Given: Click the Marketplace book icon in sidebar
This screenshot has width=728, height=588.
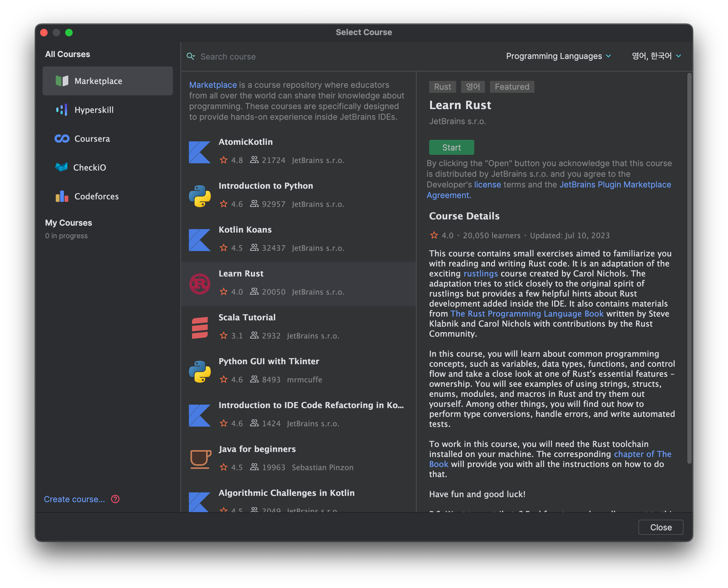Looking at the screenshot, I should coord(62,81).
